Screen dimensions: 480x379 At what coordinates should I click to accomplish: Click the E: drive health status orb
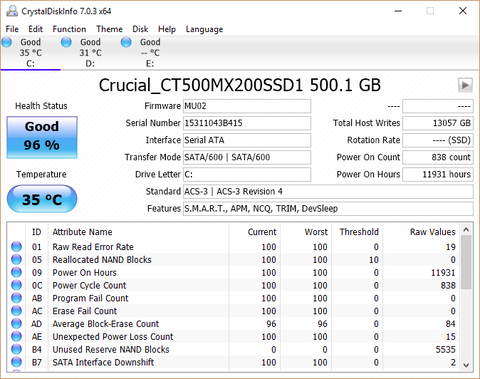(x=126, y=42)
